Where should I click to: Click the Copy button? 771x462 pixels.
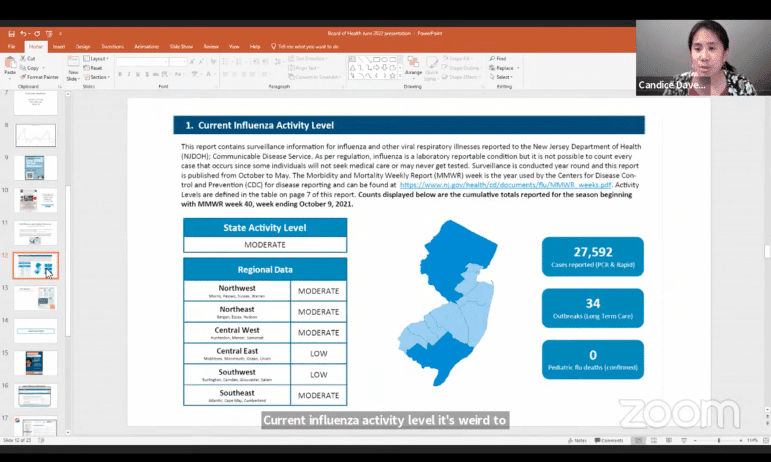tap(30, 68)
